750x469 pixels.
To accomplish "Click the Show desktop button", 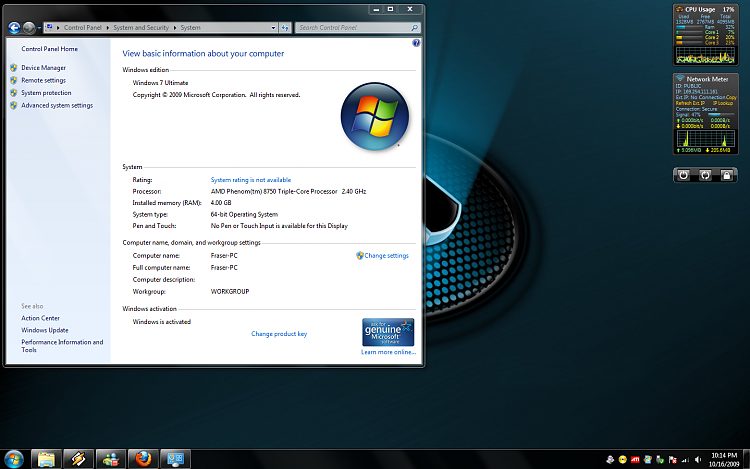I will 746,459.
